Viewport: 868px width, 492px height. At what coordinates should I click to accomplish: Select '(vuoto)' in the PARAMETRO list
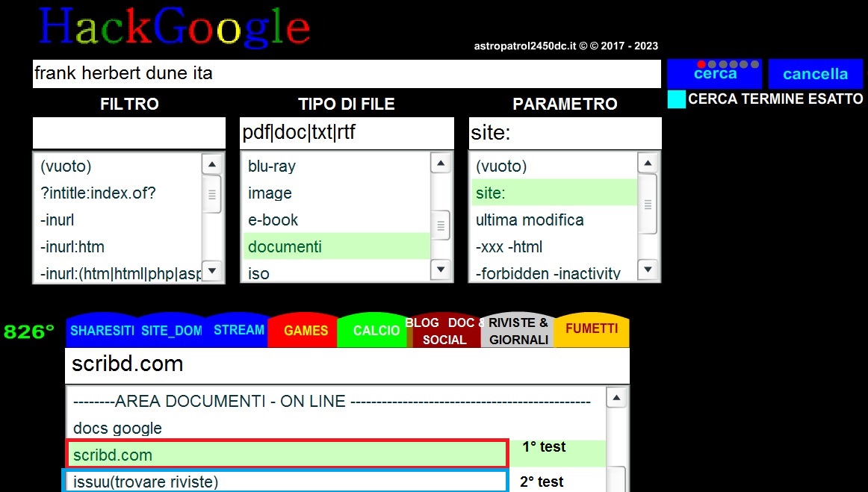pyautogui.click(x=554, y=166)
